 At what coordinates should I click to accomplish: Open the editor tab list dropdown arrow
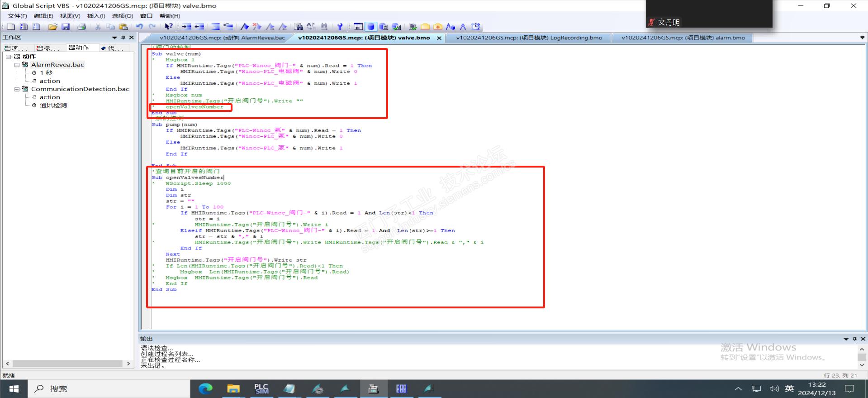pos(863,38)
